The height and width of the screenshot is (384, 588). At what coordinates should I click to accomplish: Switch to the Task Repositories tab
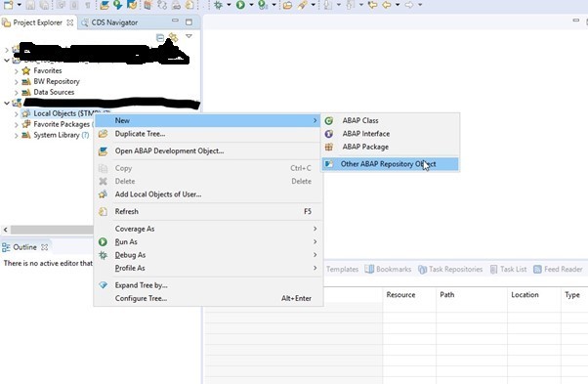pos(450,270)
